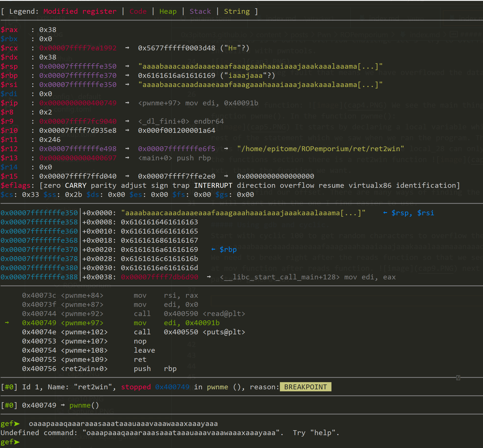Click current instruction 0x400749 <pwnme+97>
The width and height of the screenshot is (483, 448).
pyautogui.click(x=121, y=323)
